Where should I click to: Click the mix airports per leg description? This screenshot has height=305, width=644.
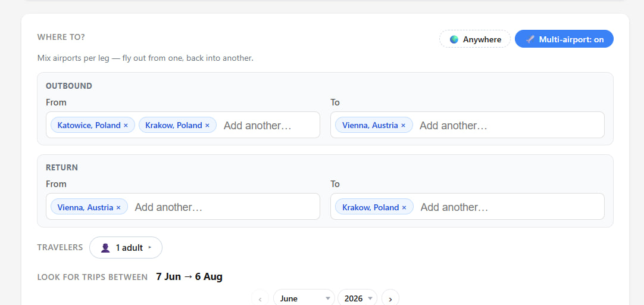point(145,58)
